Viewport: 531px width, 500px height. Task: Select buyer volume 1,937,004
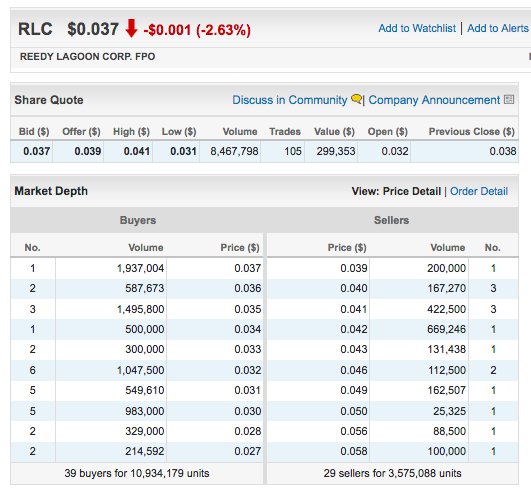140,268
